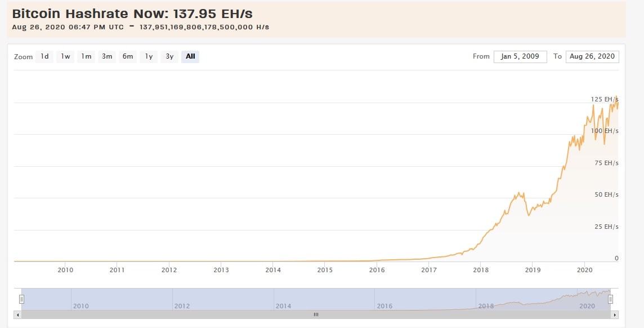Click the 2020 label on x-axis
This screenshot has height=328, width=644.
pos(585,270)
